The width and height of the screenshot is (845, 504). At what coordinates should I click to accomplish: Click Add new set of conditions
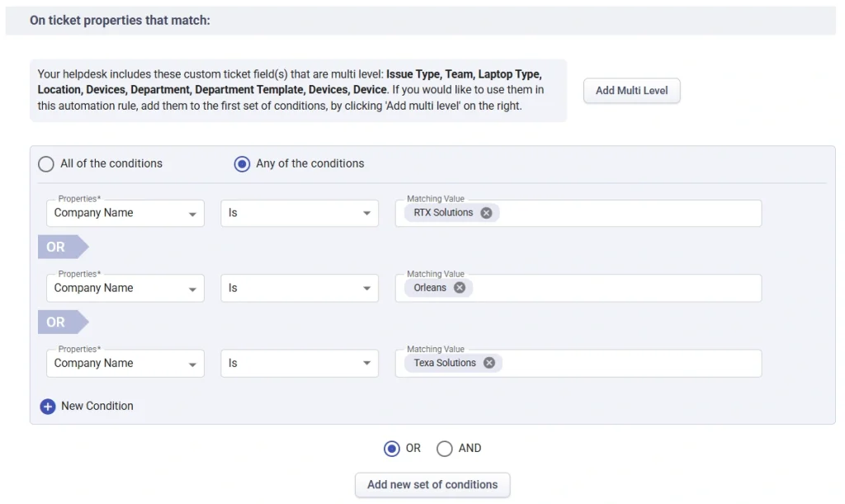tap(432, 485)
